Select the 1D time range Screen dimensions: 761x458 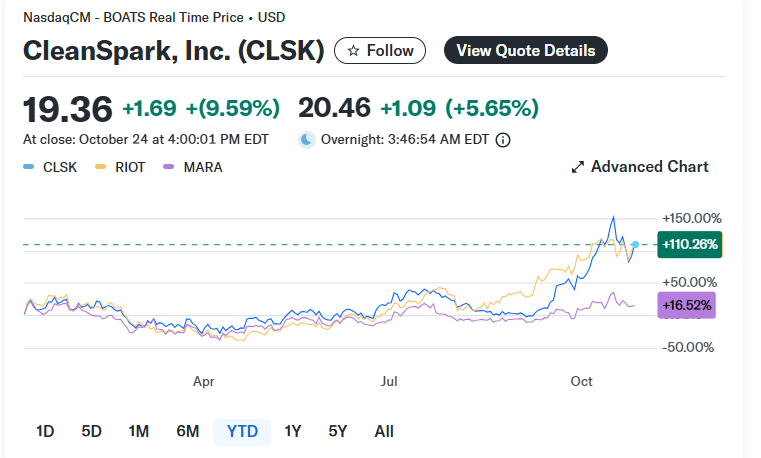pyautogui.click(x=45, y=432)
